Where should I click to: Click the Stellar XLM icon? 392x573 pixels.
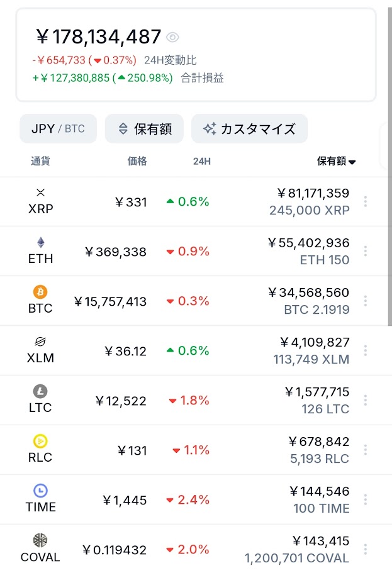pyautogui.click(x=40, y=342)
